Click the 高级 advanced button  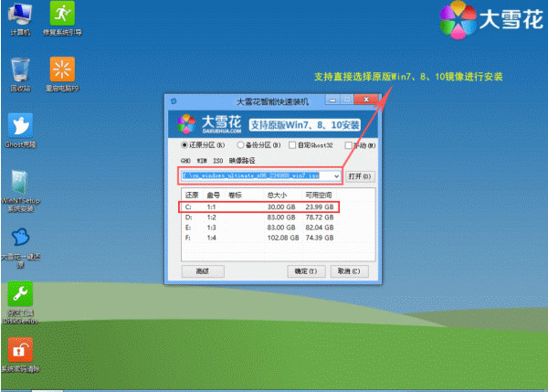click(203, 271)
